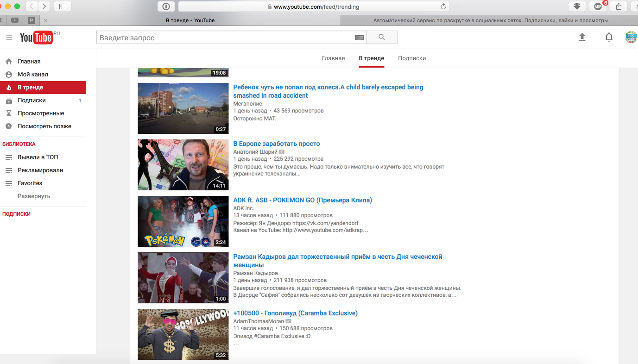Toggle the YouTube guide hamburger menu

pyautogui.click(x=9, y=38)
